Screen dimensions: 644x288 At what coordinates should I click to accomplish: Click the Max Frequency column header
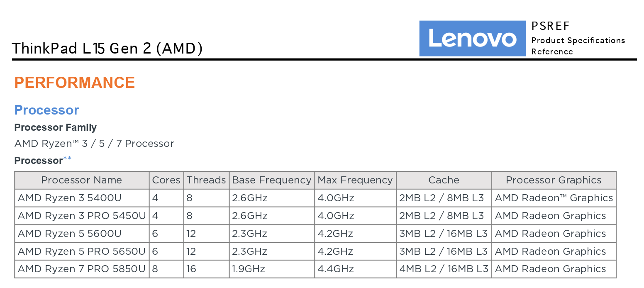[x=355, y=180]
